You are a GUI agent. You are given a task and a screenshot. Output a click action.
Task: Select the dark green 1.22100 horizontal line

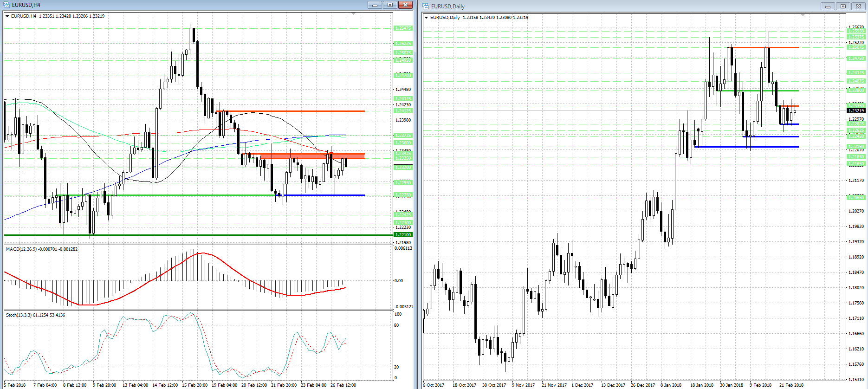[198, 235]
